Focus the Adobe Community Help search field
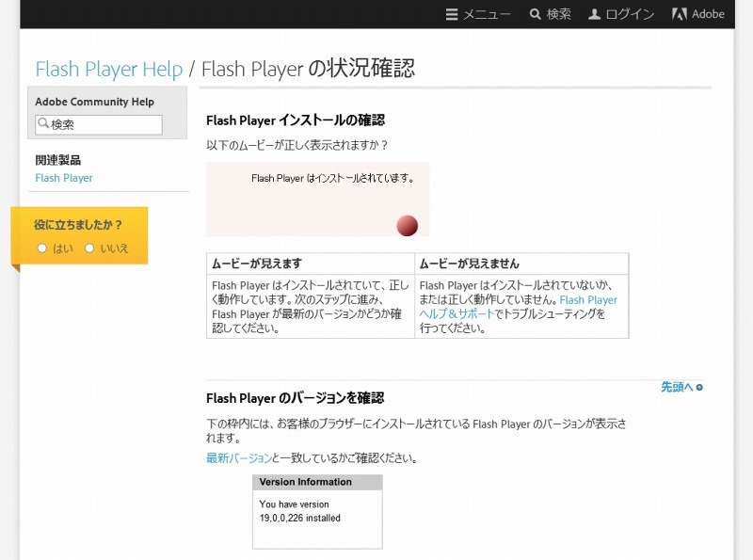The image size is (753, 560). tap(99, 125)
